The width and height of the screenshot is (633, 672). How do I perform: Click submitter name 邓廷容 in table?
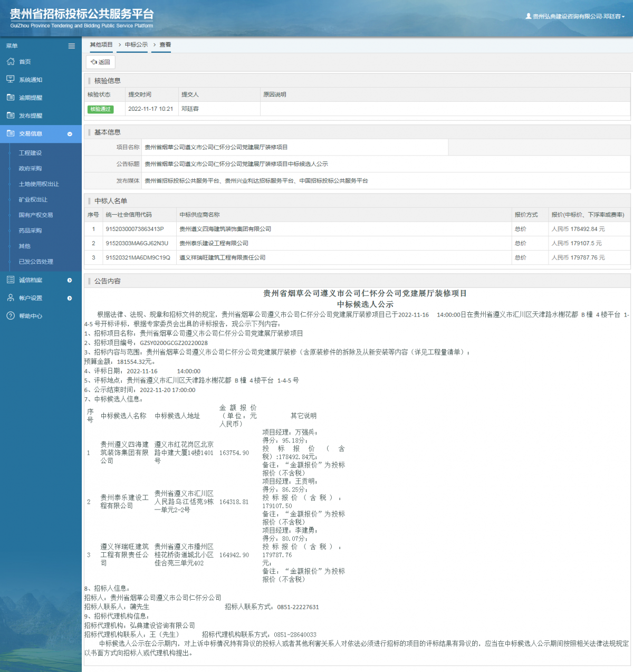[190, 109]
